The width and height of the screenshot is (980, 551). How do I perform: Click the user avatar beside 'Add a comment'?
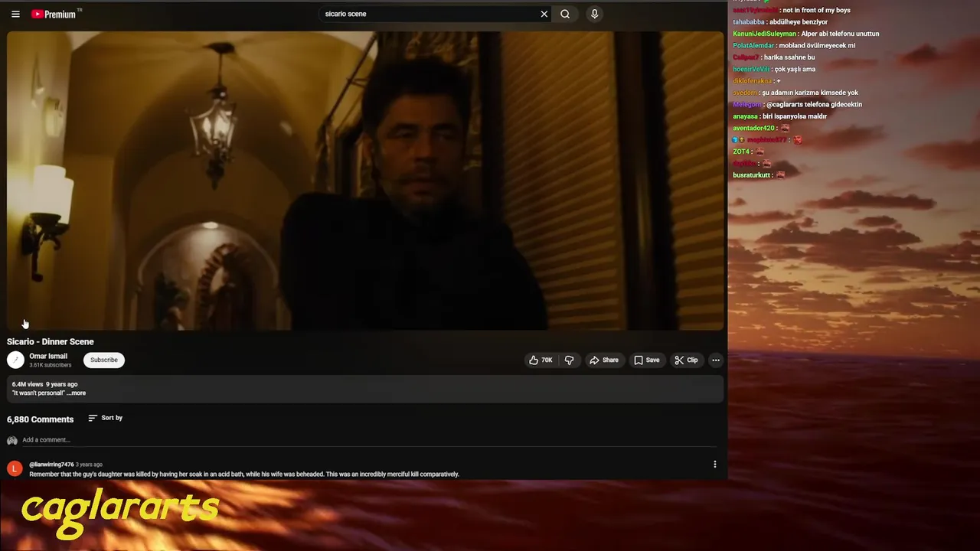coord(12,441)
